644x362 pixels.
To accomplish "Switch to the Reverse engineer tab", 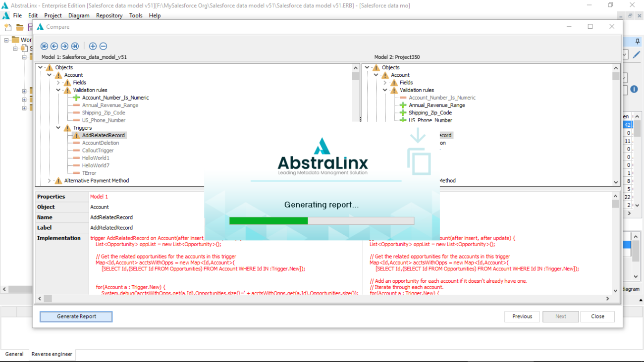I will point(52,354).
